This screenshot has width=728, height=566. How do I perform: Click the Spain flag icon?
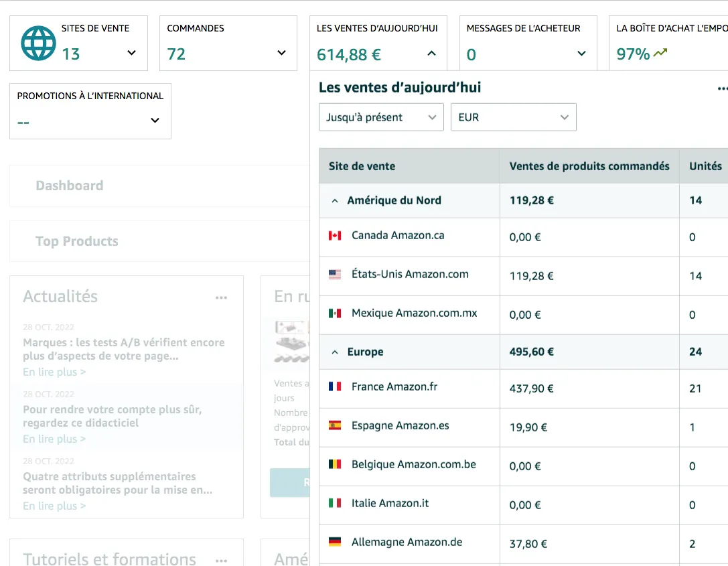(x=335, y=425)
